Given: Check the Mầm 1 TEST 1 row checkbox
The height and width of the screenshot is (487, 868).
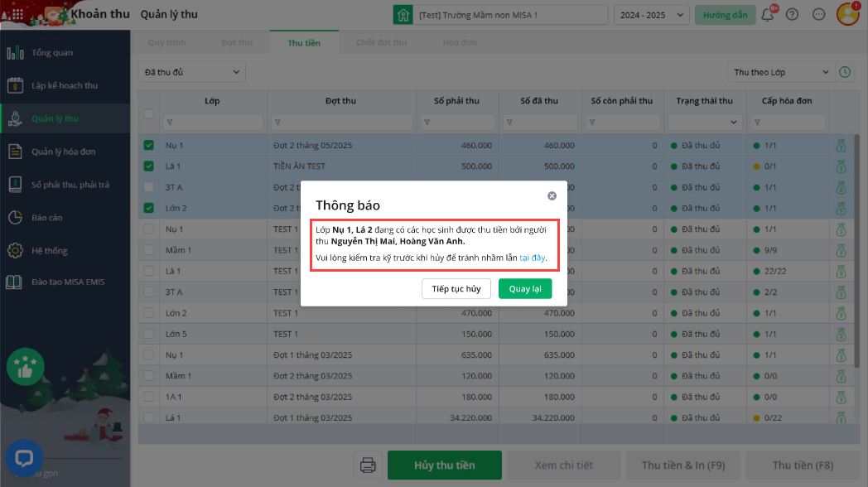Looking at the screenshot, I should (x=148, y=250).
